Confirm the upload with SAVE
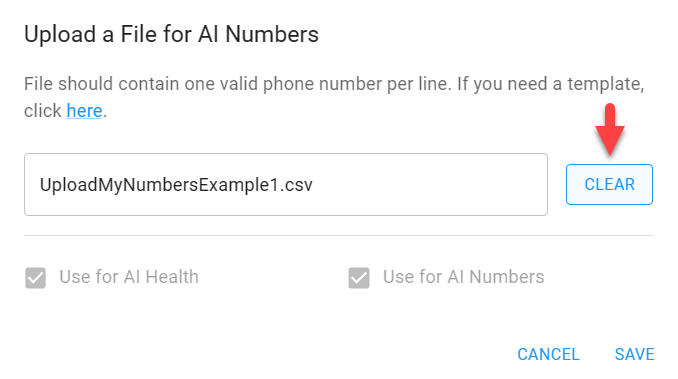The image size is (678, 379). [634, 354]
